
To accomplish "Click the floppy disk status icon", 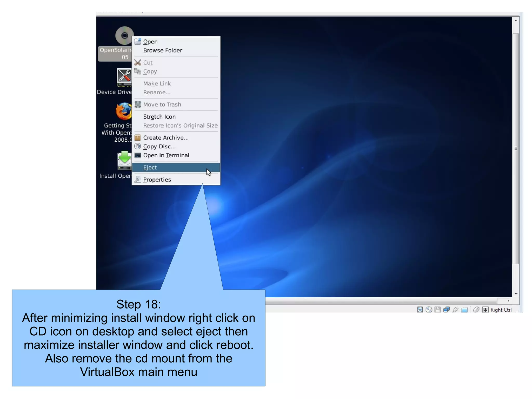I will [x=438, y=310].
